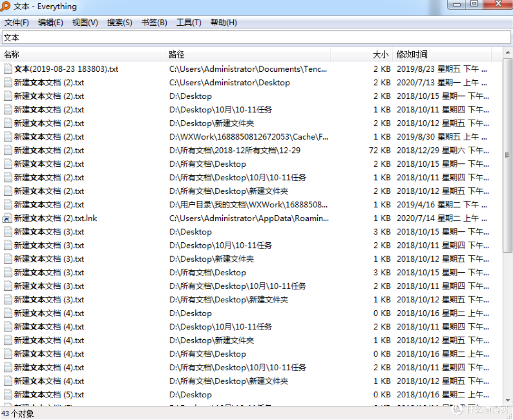Click the Everything magnifier icon in title bar
The height and width of the screenshot is (420, 513).
(5, 6)
